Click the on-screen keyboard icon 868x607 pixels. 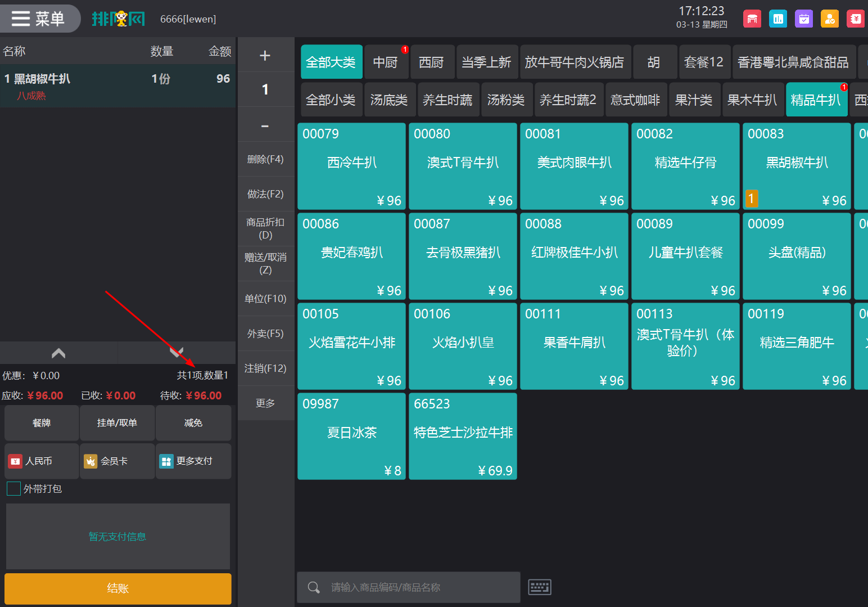click(x=540, y=587)
